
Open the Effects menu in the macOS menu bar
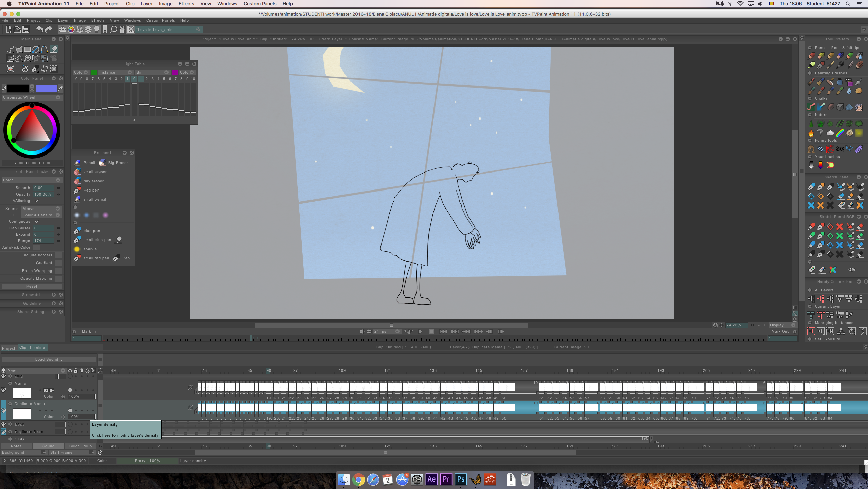[186, 4]
